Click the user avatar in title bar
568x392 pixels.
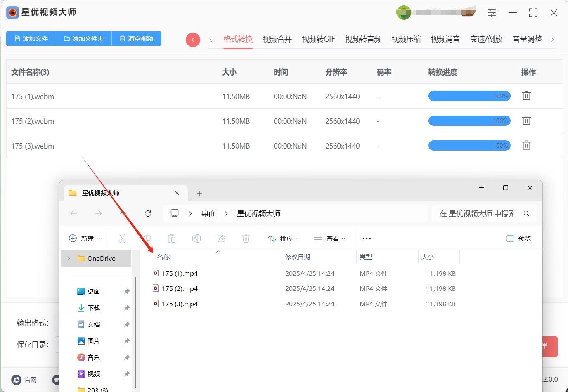[404, 13]
